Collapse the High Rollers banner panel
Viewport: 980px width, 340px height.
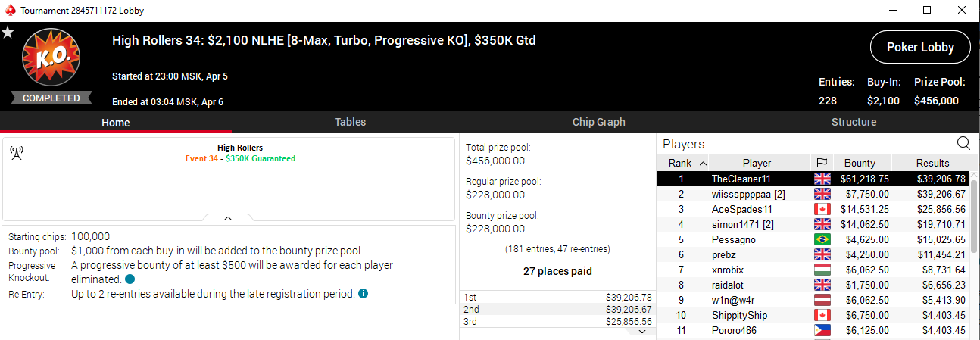(228, 218)
